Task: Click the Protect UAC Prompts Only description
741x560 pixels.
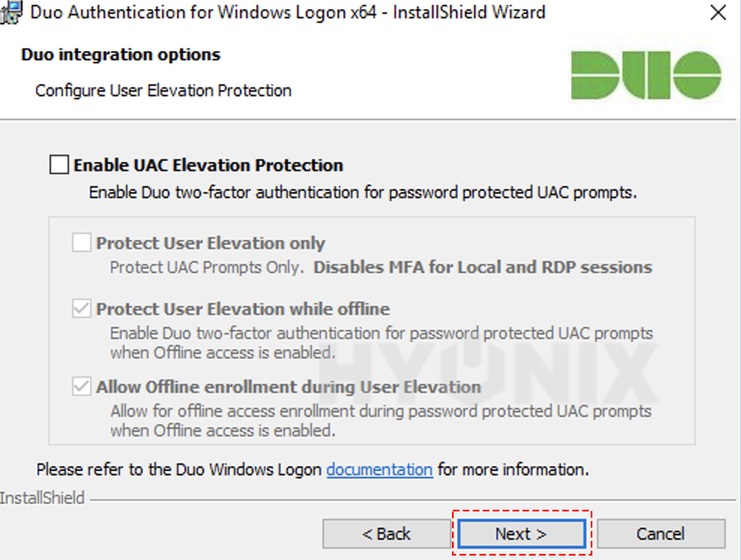Action: click(206, 267)
